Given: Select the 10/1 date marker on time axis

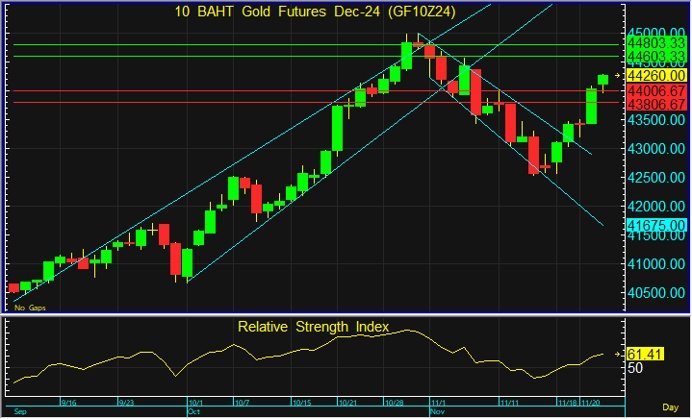Looking at the screenshot, I should pyautogui.click(x=196, y=403).
